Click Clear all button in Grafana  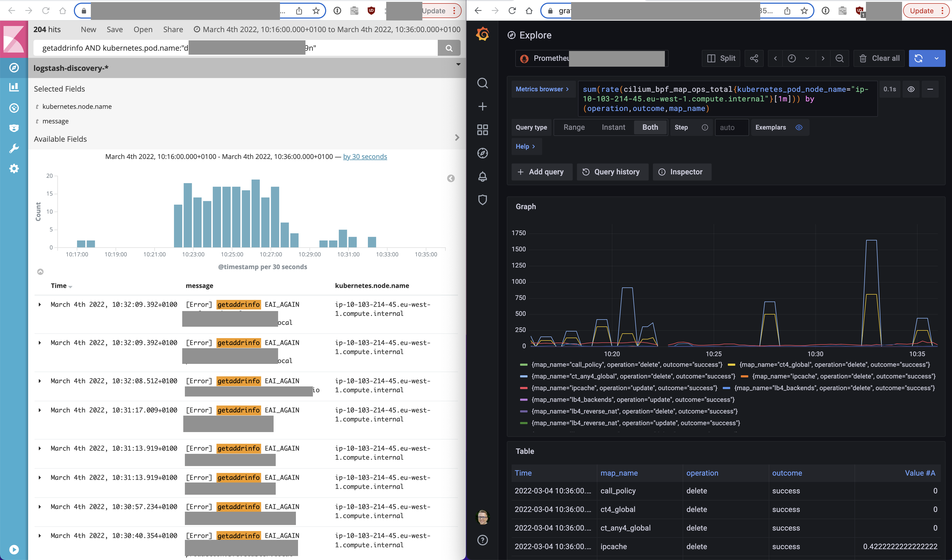pyautogui.click(x=879, y=58)
